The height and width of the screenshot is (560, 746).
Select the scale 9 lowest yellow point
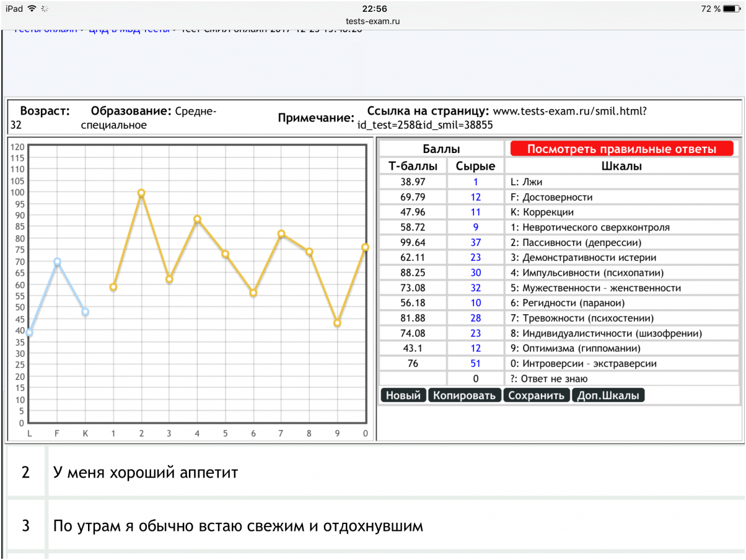click(x=337, y=323)
